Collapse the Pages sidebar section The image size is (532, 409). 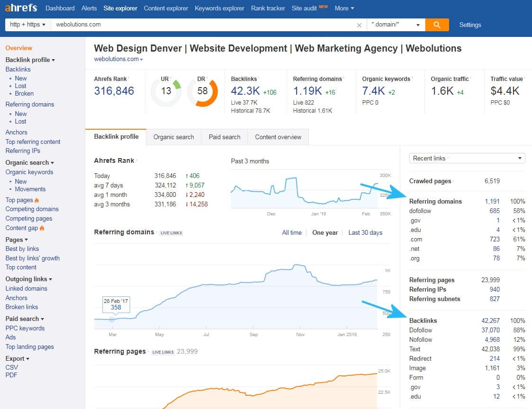point(17,240)
